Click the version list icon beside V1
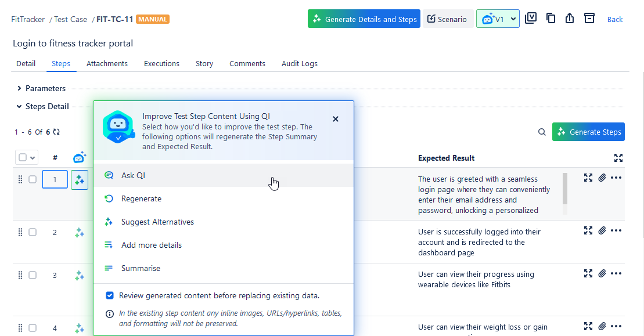 530,19
